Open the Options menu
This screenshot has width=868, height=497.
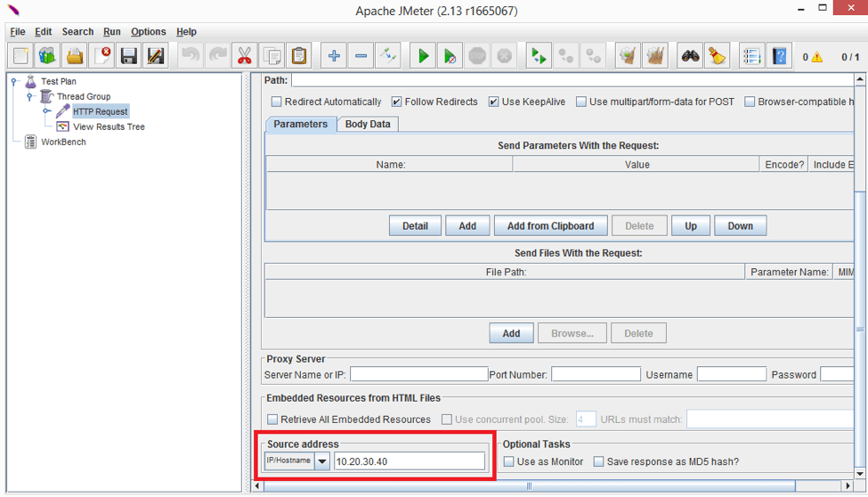pos(149,31)
